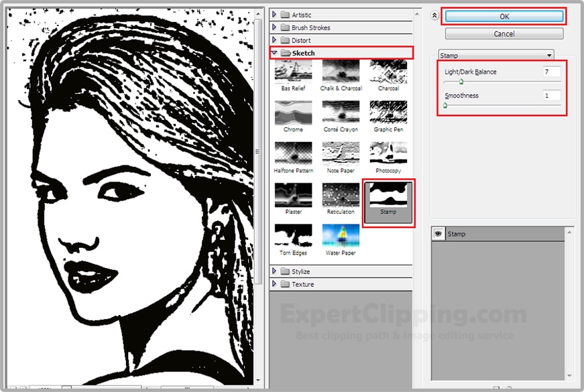Choose the Graphic Pen filter
This screenshot has height=392, width=584.
pos(388,113)
